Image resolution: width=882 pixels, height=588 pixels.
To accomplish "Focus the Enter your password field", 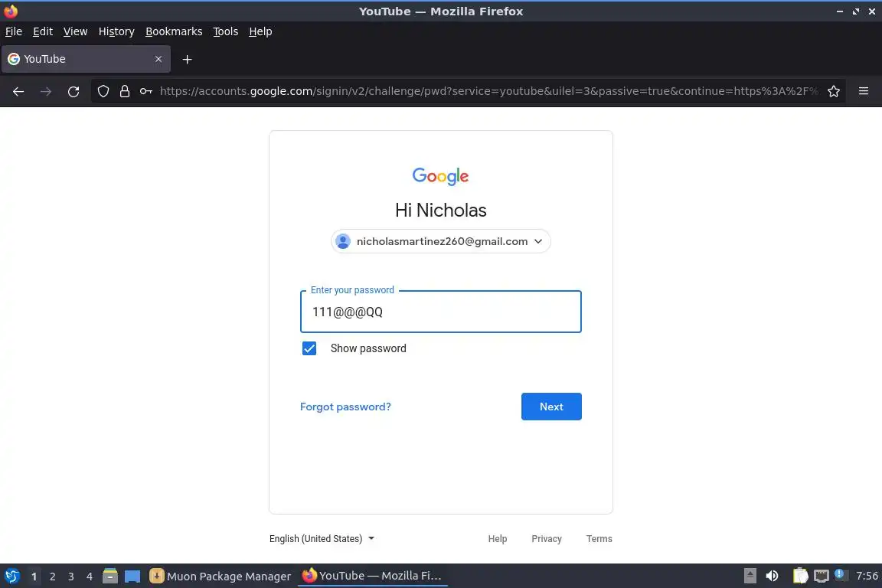I will [x=440, y=312].
